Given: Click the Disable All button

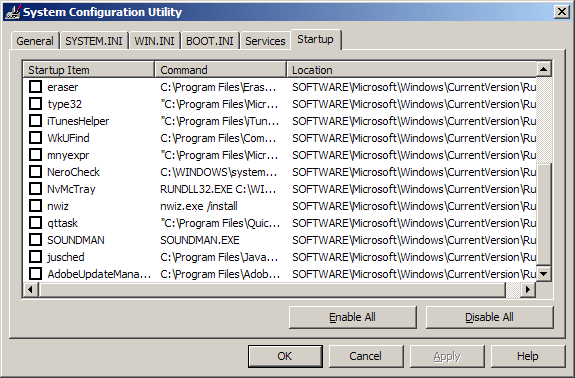Looking at the screenshot, I should 489,317.
